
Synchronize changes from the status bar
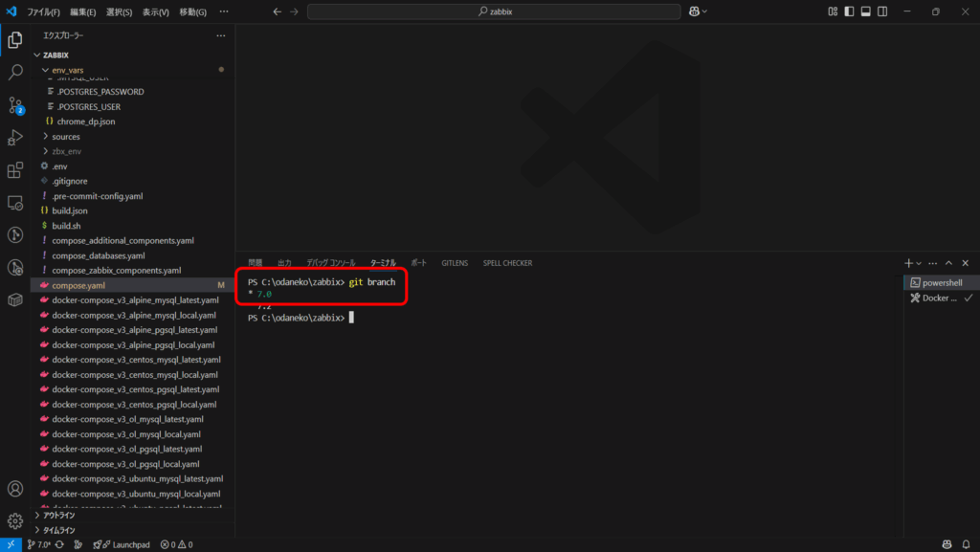pos(60,544)
